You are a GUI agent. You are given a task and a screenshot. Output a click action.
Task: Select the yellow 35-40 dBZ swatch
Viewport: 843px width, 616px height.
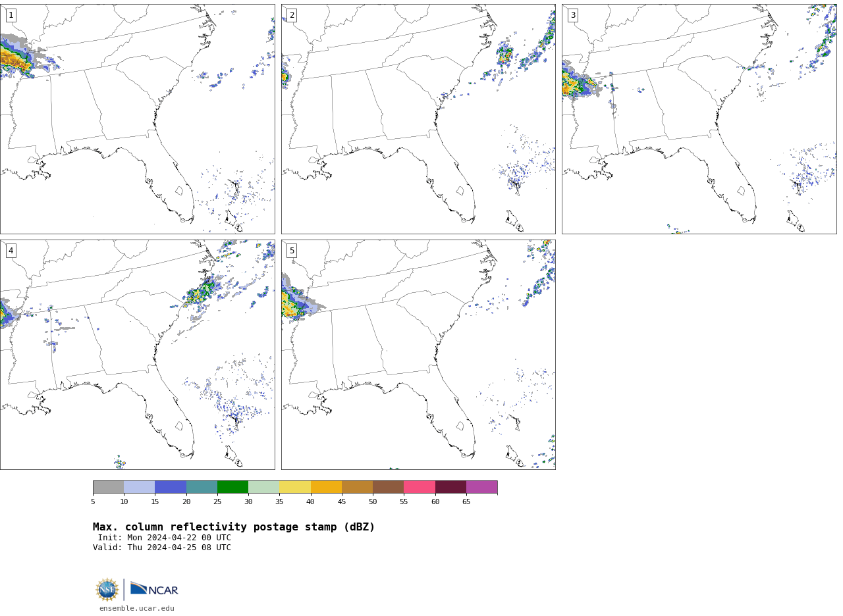tap(295, 487)
